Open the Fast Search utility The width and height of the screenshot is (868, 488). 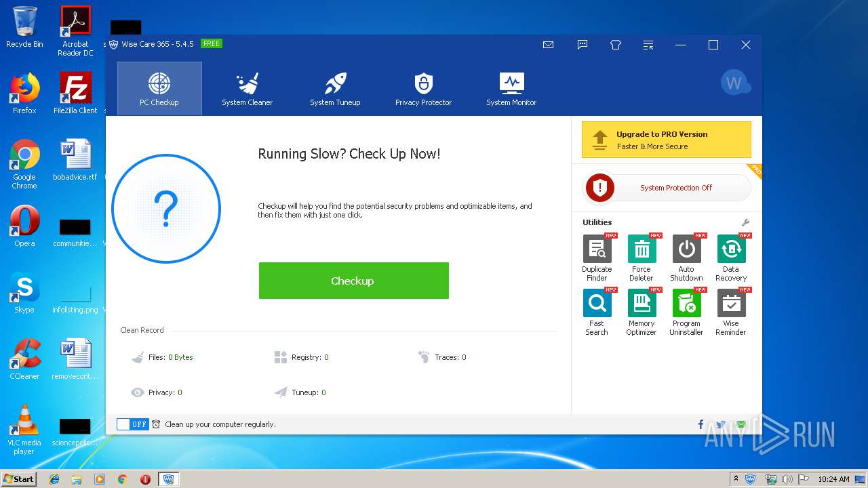[x=597, y=312]
